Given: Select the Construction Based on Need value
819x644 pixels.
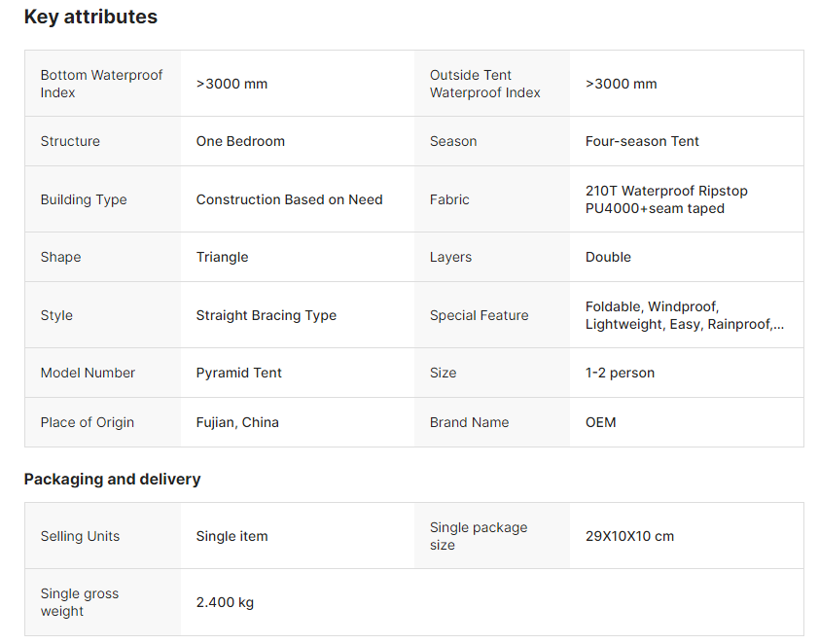Looking at the screenshot, I should [x=289, y=199].
